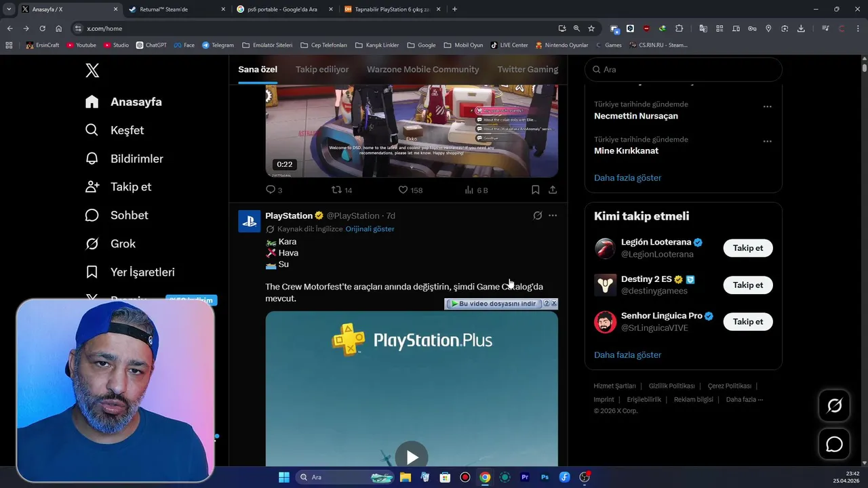This screenshot has width=868, height=488.
Task: Open Hizmet Şartları link
Action: 614,386
